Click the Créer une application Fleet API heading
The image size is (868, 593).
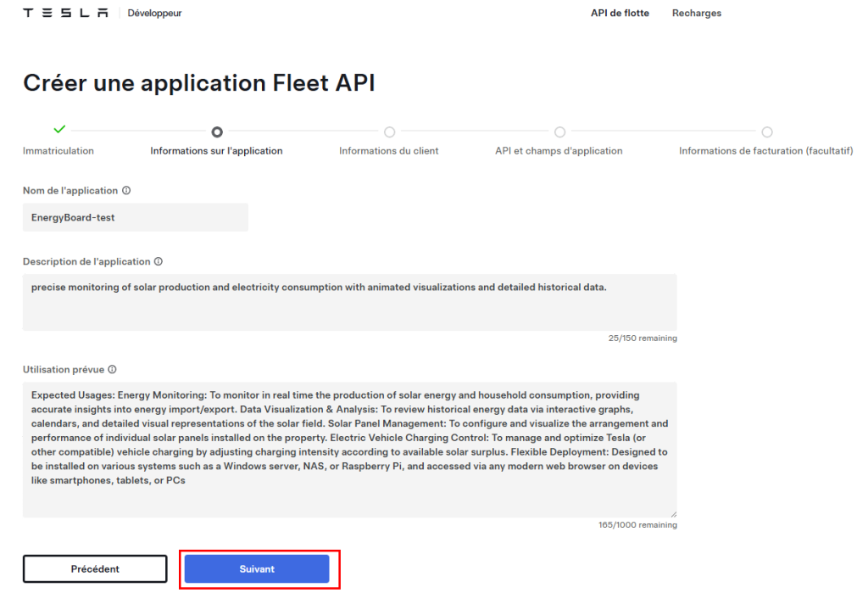(x=198, y=83)
